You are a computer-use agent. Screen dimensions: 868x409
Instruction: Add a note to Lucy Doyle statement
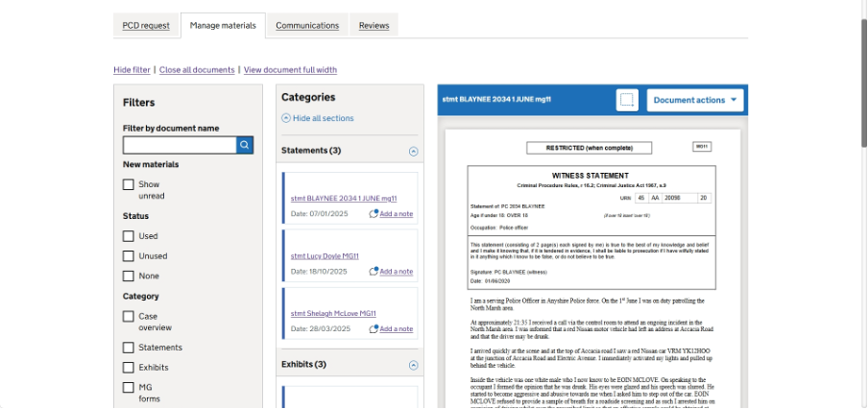pos(397,271)
